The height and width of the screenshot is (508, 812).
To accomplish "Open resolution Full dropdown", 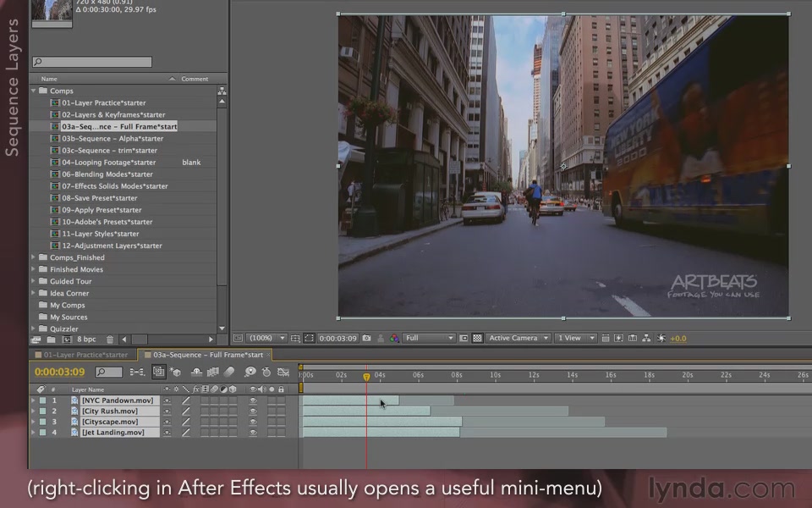I will pos(429,338).
